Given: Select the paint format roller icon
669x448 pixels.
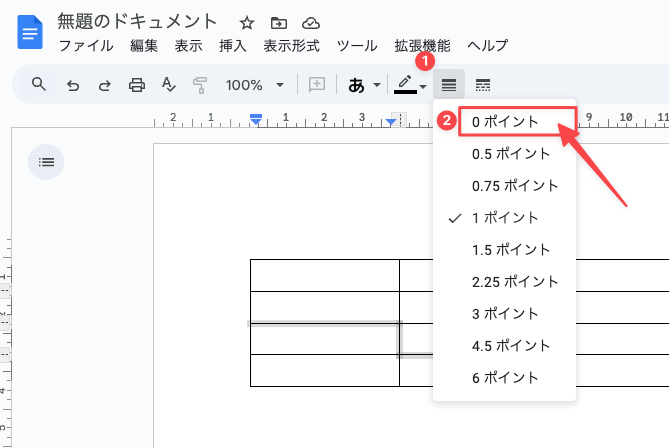Looking at the screenshot, I should click(199, 85).
